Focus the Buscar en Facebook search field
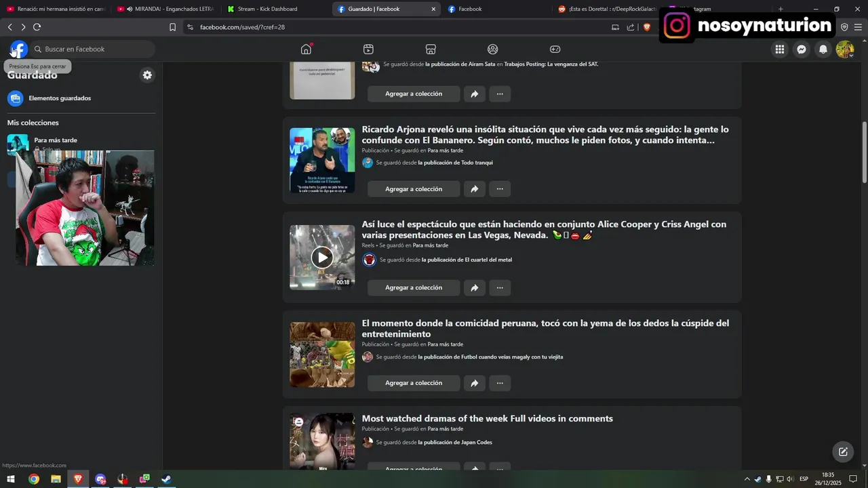Viewport: 868px width, 488px height. click(93, 49)
